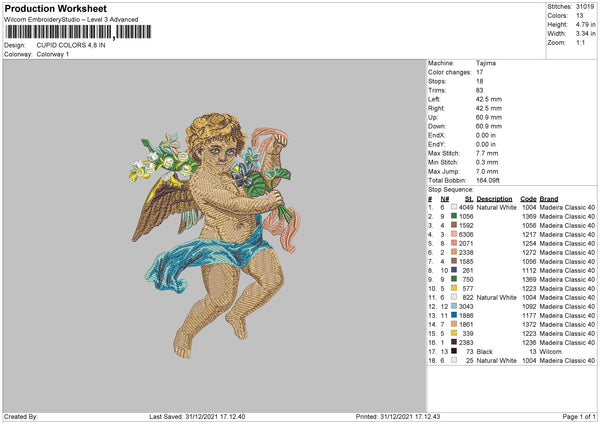Choose the orange swatch in stop 14
The height and width of the screenshot is (424, 600).
(454, 324)
